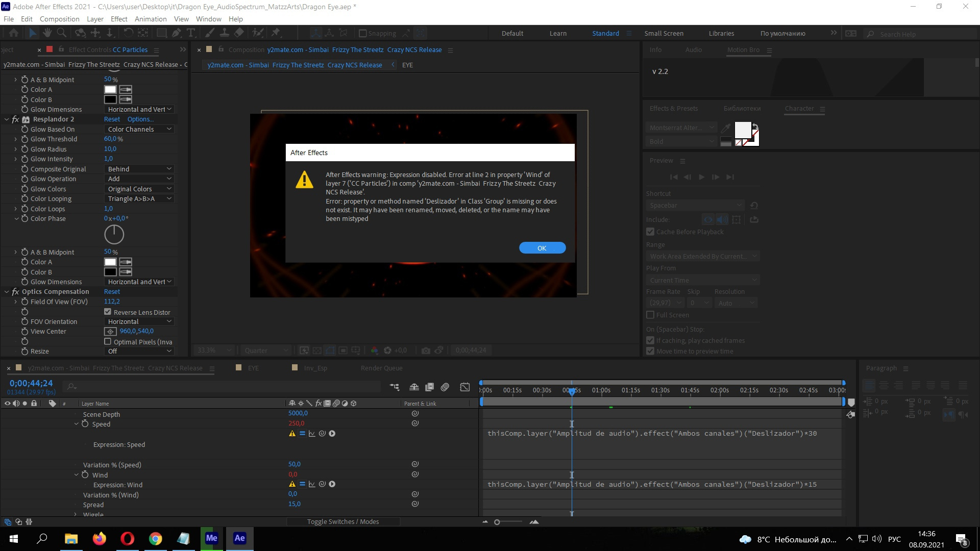Open the Composite Original dropdown
This screenshot has height=551, width=980.
click(139, 169)
